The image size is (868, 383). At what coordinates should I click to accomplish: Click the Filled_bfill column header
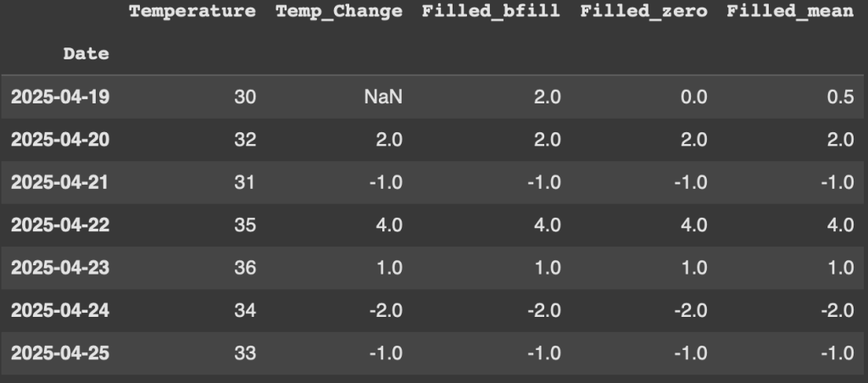[491, 12]
